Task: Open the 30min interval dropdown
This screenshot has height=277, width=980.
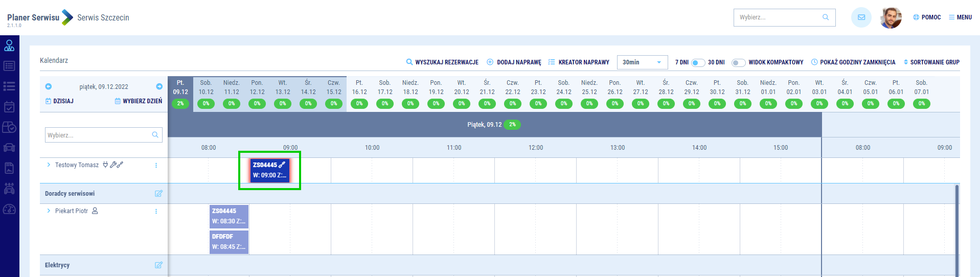Action: pos(642,62)
